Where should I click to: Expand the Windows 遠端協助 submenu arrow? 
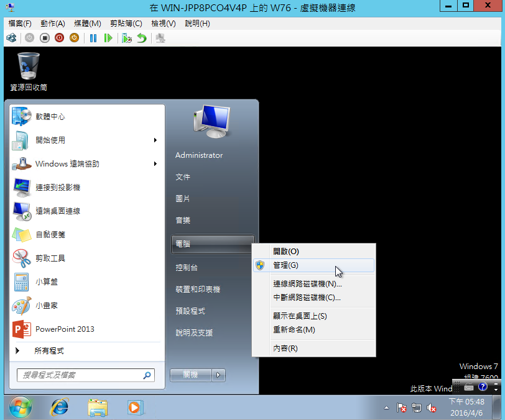pos(155,164)
